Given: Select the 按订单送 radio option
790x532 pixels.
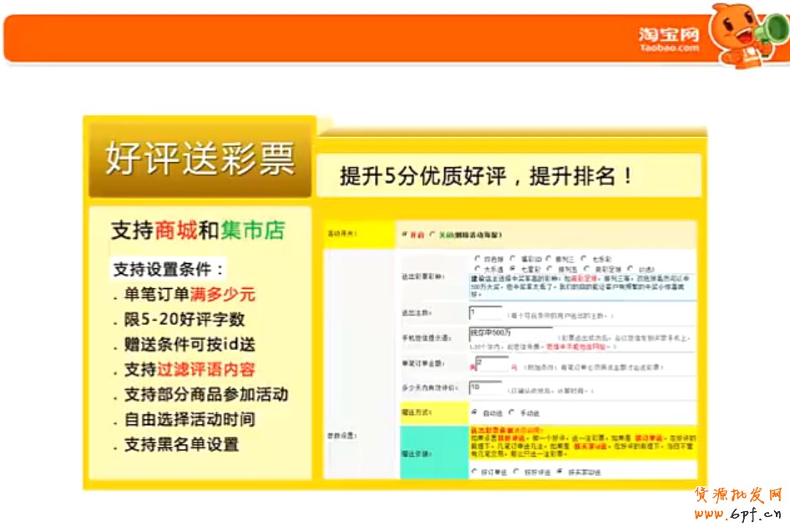Looking at the screenshot, I should 475,472.
